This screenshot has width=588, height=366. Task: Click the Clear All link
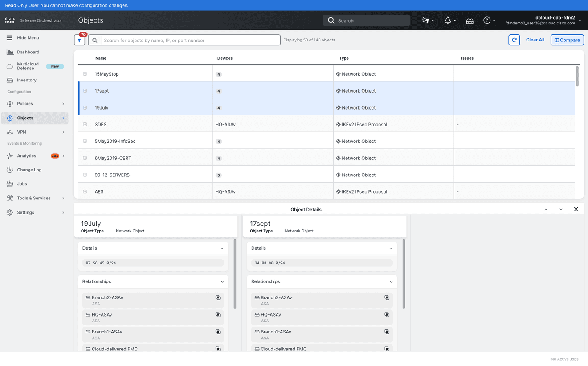pos(535,40)
